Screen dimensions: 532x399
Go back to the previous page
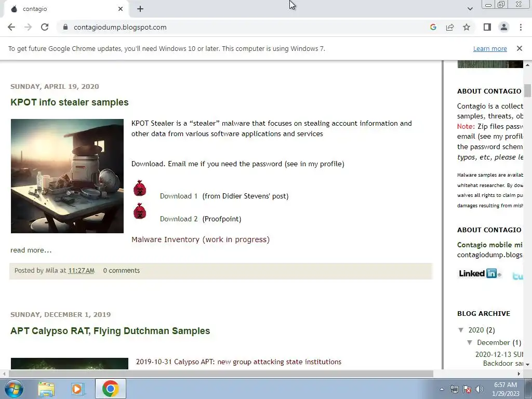pos(11,27)
